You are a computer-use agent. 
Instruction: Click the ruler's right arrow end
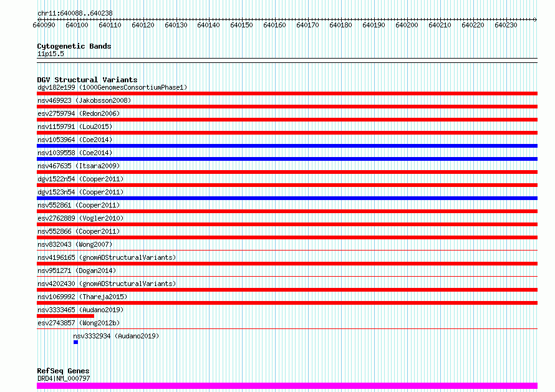536,19
